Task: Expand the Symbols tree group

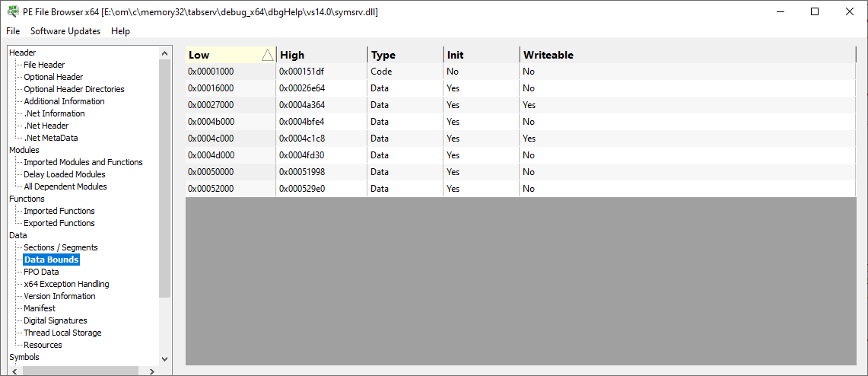Action: pos(24,357)
